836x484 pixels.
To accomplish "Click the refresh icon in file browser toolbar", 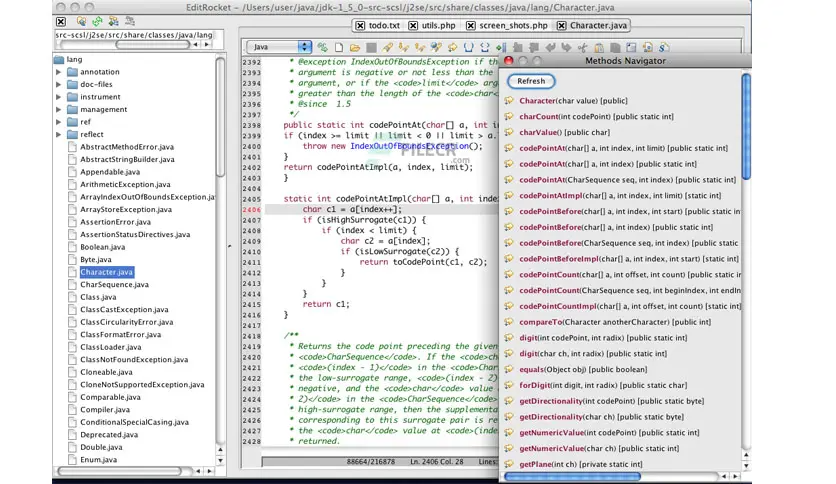I will point(97,21).
